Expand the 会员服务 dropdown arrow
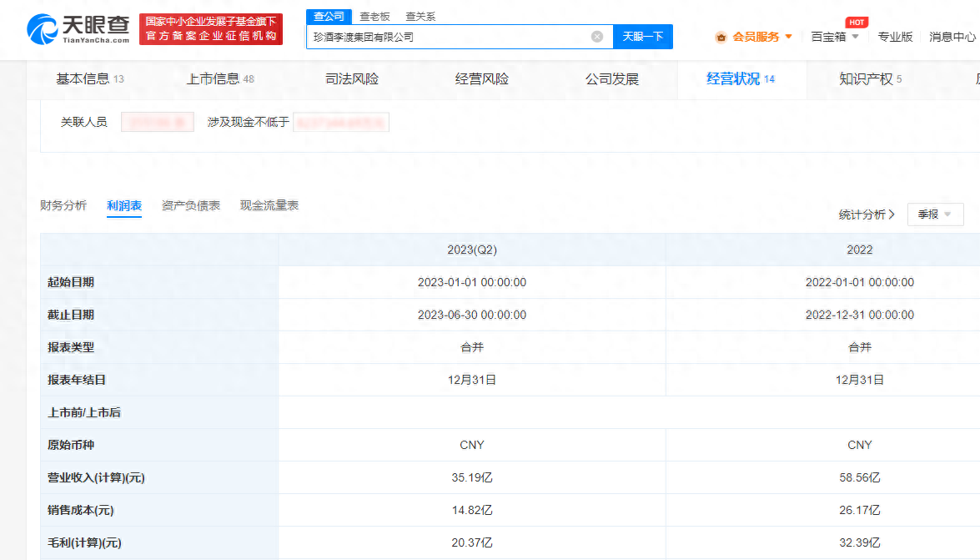Screen dimensions: 980x560 point(789,37)
